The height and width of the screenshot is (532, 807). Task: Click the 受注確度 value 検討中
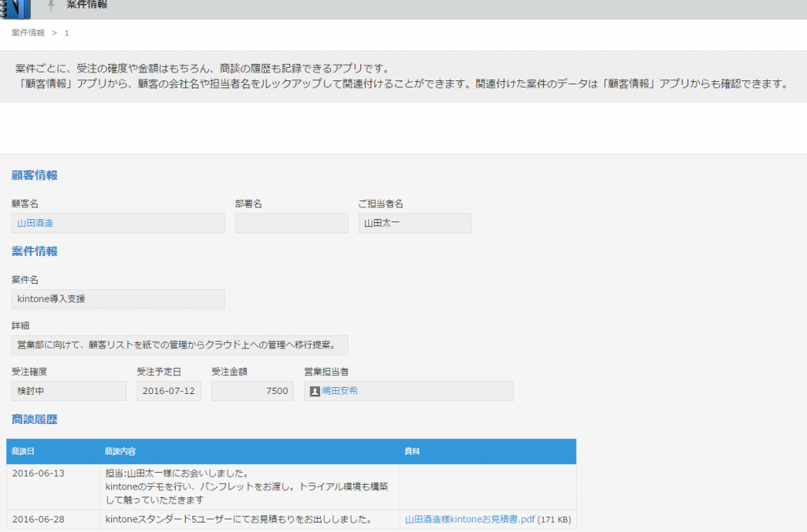pyautogui.click(x=69, y=391)
